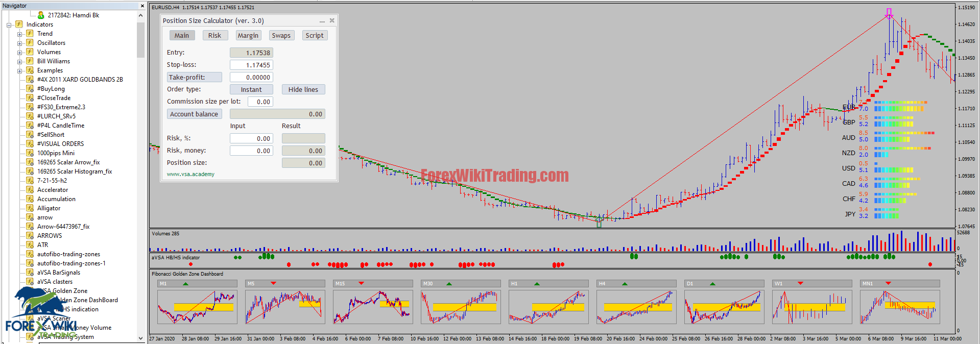The height and width of the screenshot is (344, 980).
Task: Close the Navigator panel
Action: coord(142,6)
